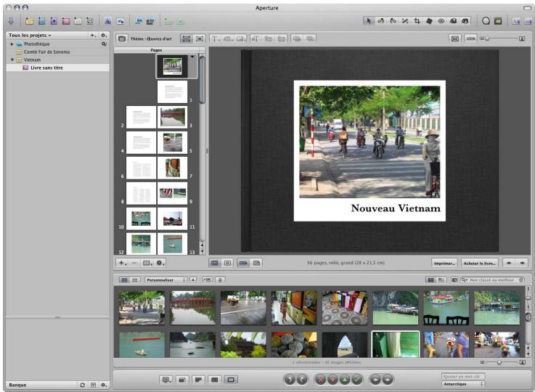Select the red bridge thumbnail in browser
The image size is (535, 392).
192,308
